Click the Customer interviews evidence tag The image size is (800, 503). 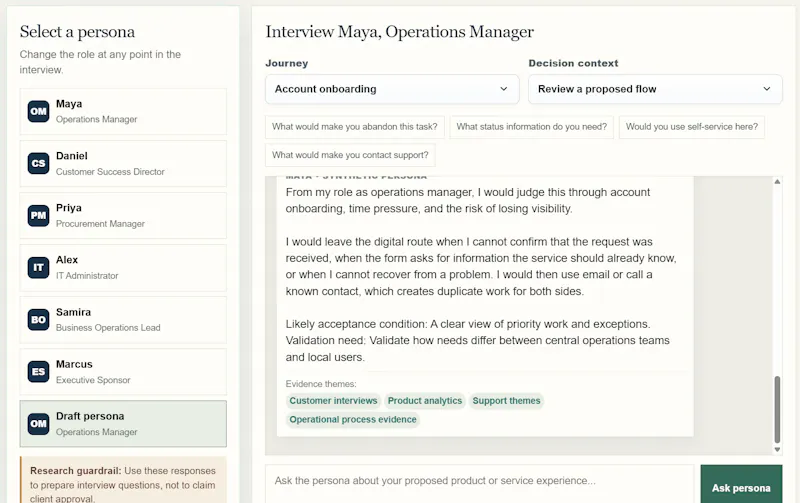(333, 400)
